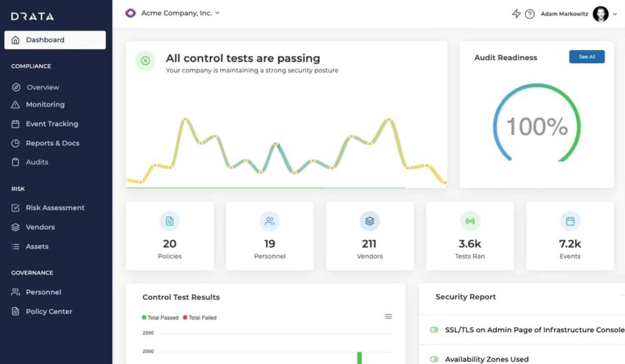Screen dimensions: 625x364
Task: Click Adam Markowitz user name
Action: 564,14
